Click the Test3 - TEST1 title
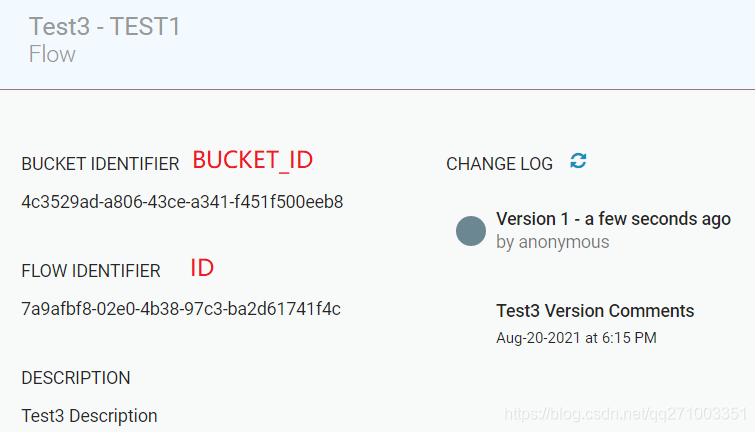Viewport: 755px width, 432px height. click(104, 26)
